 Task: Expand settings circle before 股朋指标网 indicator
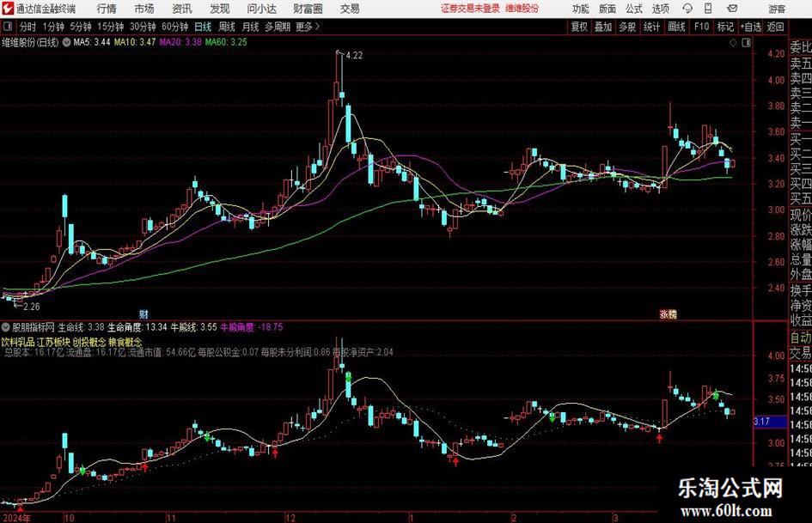point(6,327)
